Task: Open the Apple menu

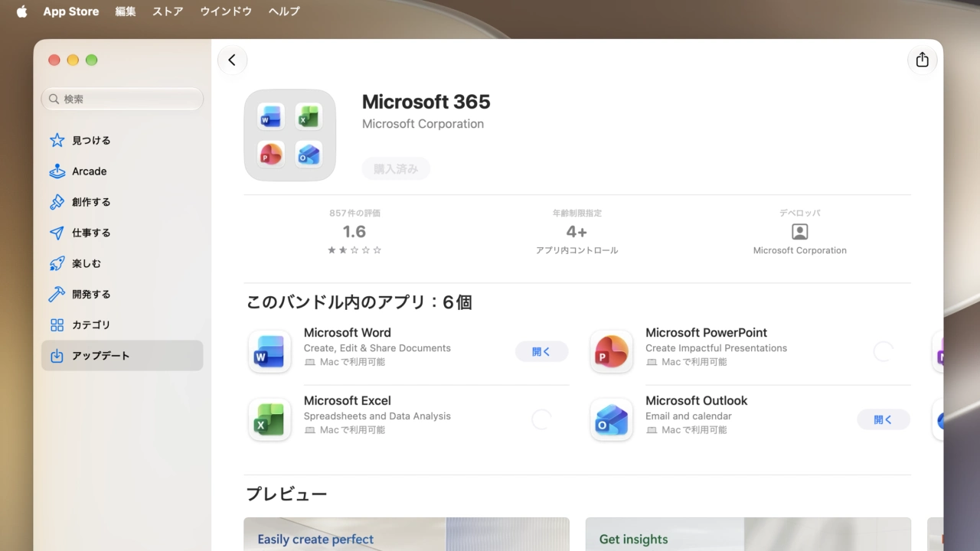Action: click(21, 11)
